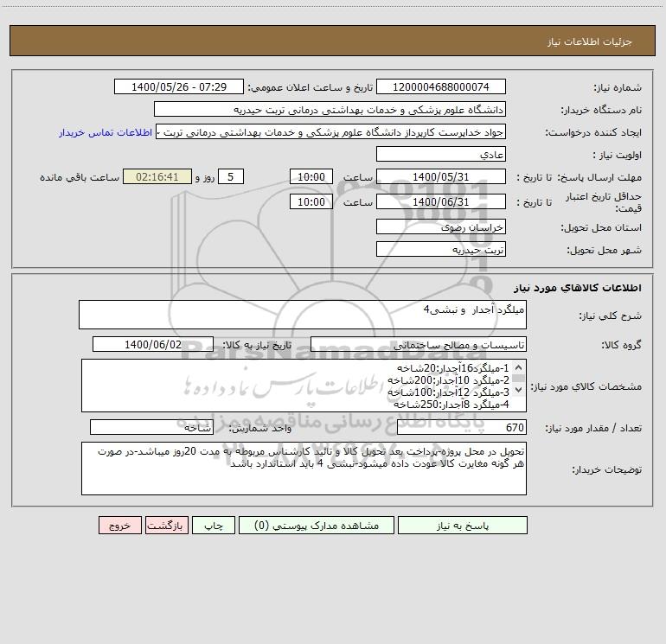Click the price validity date 1400/06/31
This screenshot has width=666, height=644.
[441, 201]
